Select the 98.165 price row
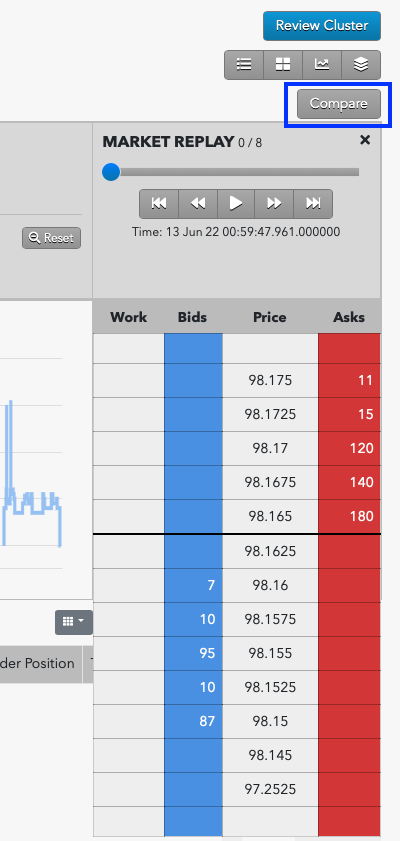This screenshot has width=400, height=841. point(237,517)
